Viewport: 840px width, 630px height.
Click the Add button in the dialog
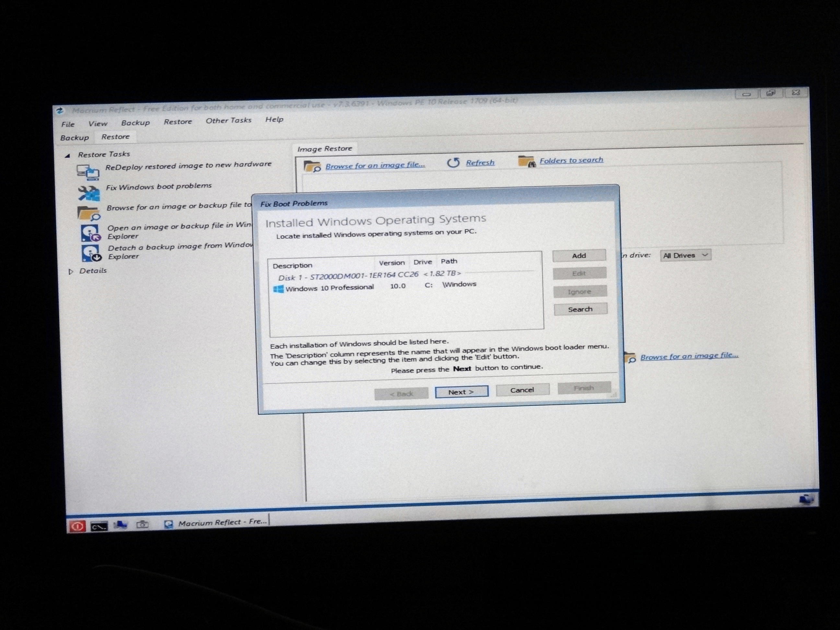coord(579,256)
